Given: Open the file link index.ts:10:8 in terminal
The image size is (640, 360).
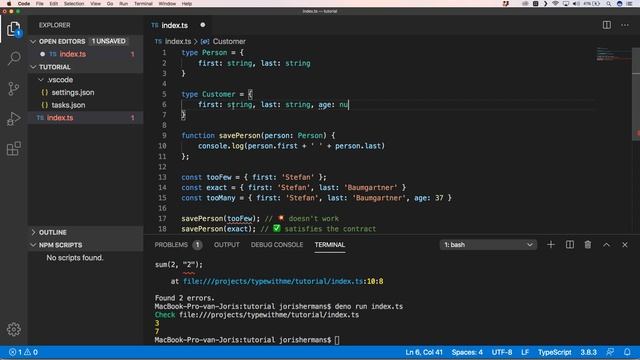Looking at the screenshot, I should coord(283,281).
